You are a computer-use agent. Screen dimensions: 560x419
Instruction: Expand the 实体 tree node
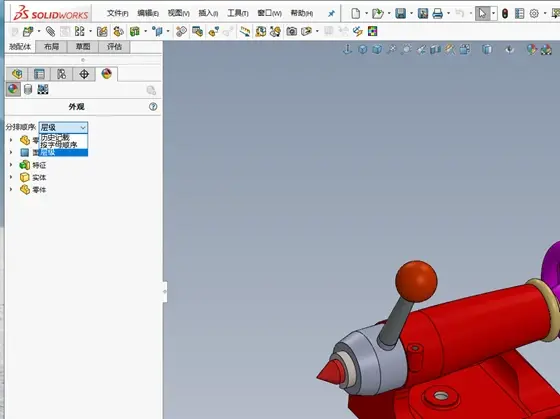coord(11,177)
